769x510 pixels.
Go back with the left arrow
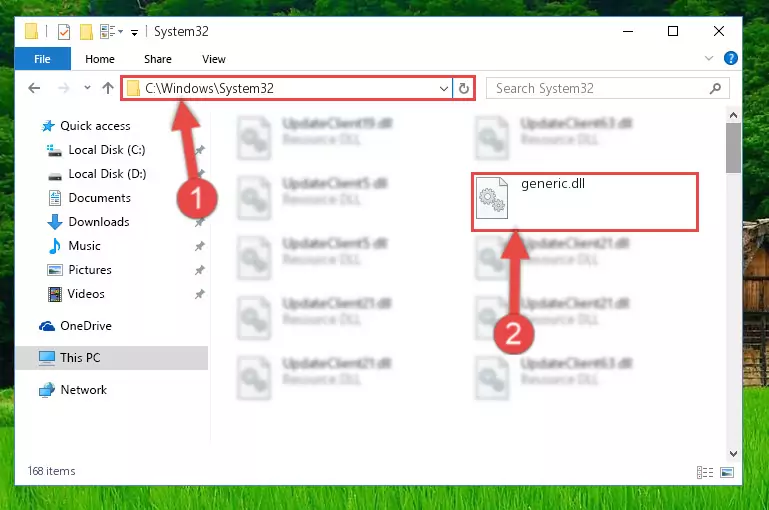(34, 88)
